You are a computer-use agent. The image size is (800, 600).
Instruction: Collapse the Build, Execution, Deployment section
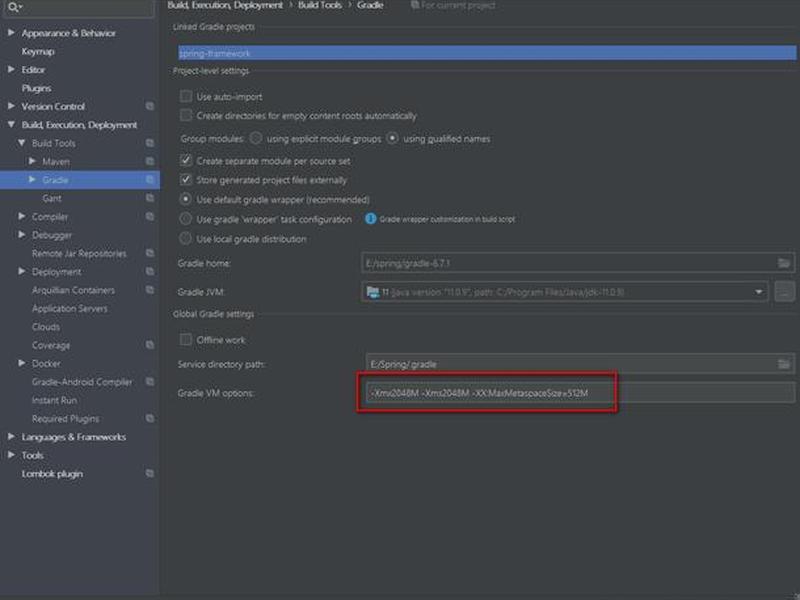pyautogui.click(x=11, y=124)
